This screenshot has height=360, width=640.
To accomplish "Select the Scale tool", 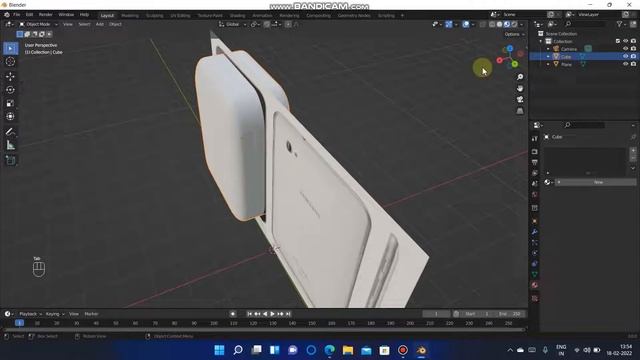I will coord(10,103).
